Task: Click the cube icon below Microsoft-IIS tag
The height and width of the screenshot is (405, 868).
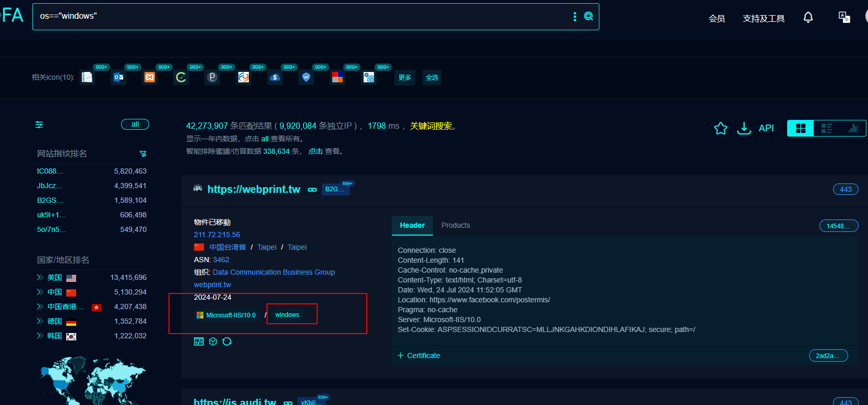Action: point(213,341)
